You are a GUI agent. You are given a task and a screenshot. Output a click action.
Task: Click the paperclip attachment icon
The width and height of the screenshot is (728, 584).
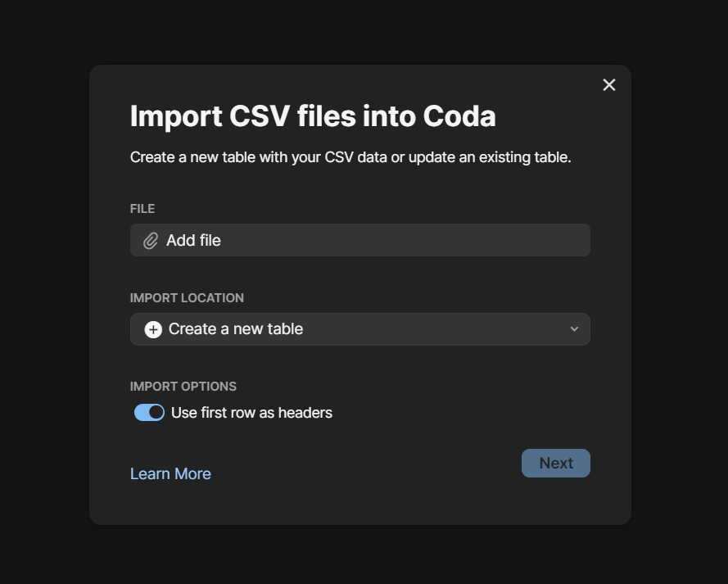151,241
